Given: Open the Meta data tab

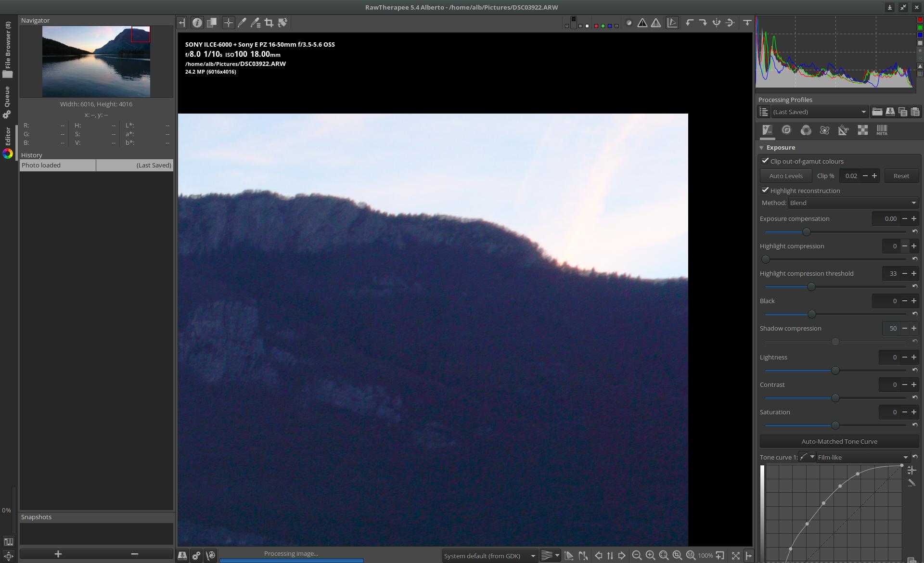Looking at the screenshot, I should (881, 130).
